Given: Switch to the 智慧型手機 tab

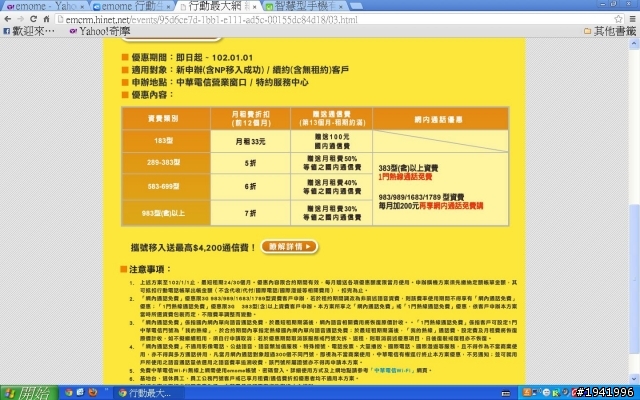Looking at the screenshot, I should [x=304, y=6].
